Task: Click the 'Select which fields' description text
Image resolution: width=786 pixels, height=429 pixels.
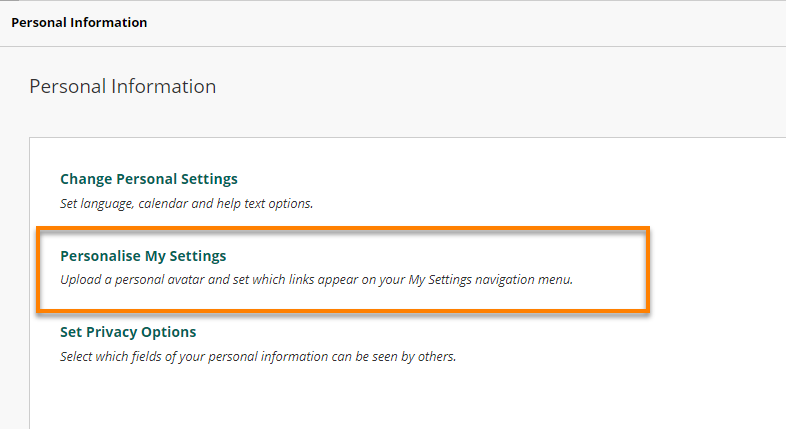Action: coord(258,356)
